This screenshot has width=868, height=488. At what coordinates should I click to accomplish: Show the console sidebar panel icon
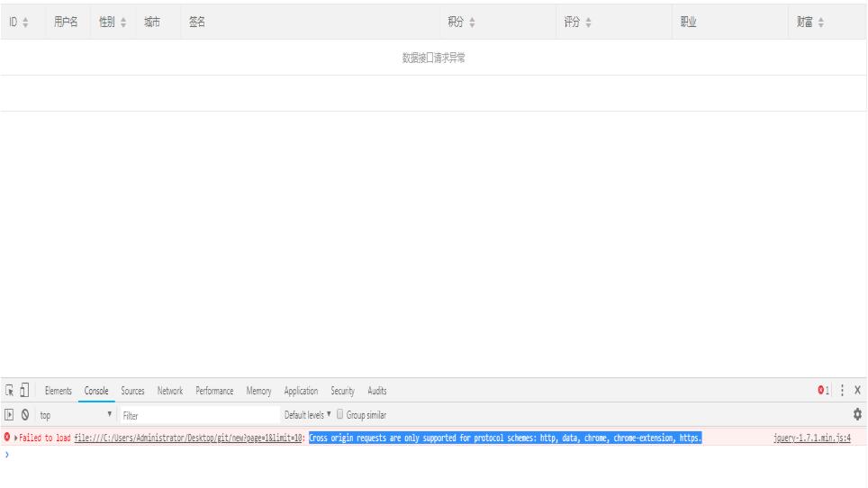tap(10, 416)
